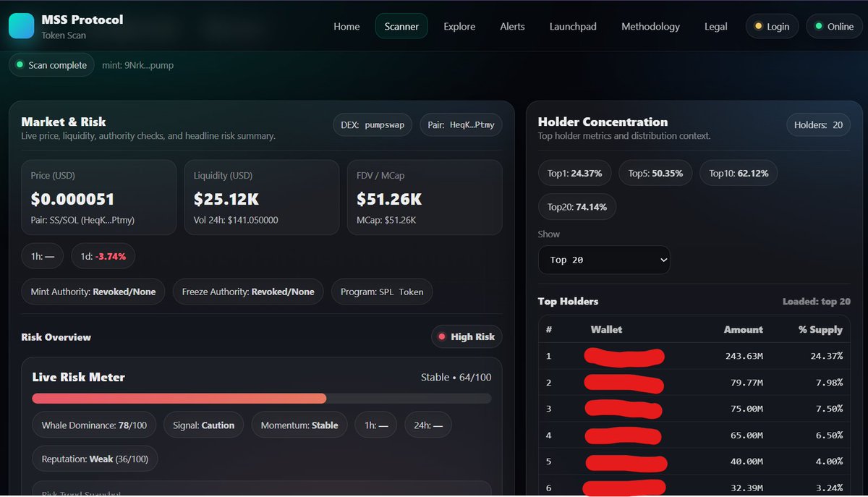Click the Liquidity $25.12K value
The width and height of the screenshot is (868, 497).
click(226, 199)
